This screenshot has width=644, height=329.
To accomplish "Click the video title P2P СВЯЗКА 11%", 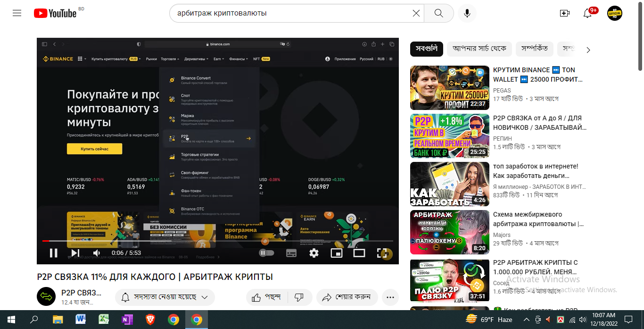I will [x=155, y=277].
